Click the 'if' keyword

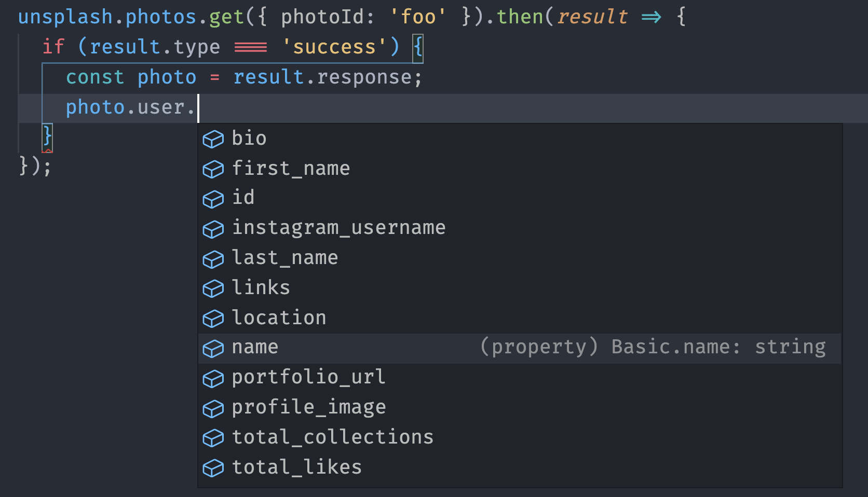click(x=53, y=47)
